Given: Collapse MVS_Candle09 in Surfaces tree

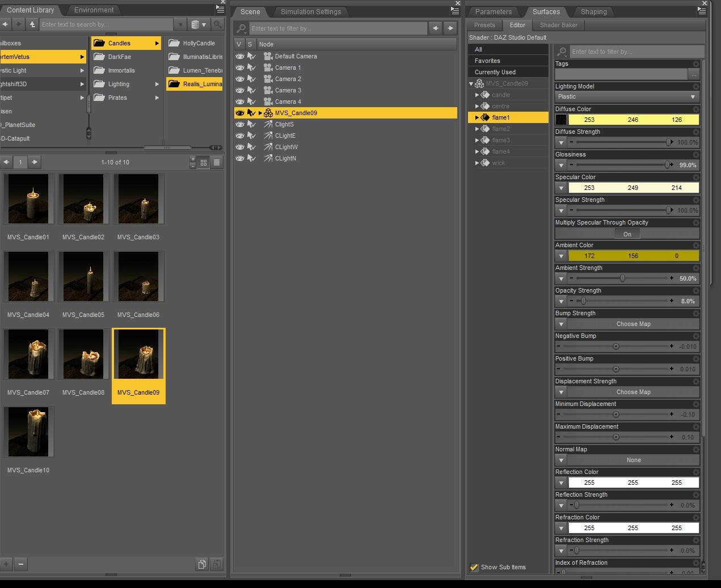Looking at the screenshot, I should coord(471,83).
